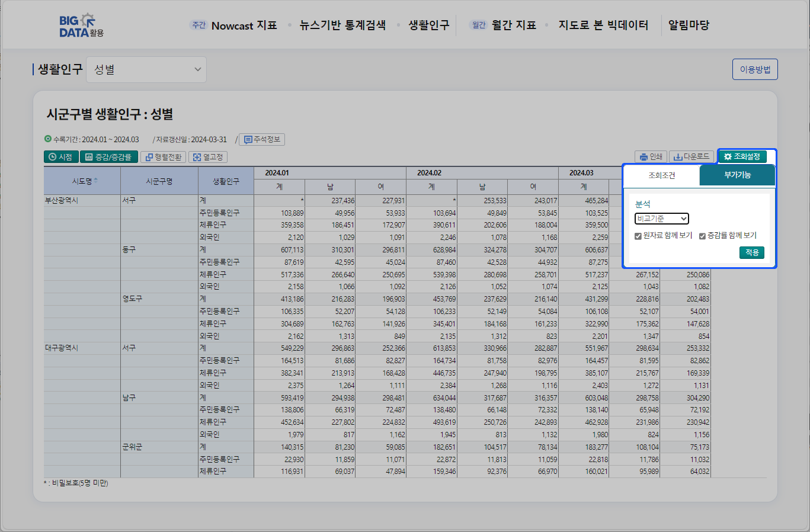Uncheck 원자료 함께 보기 checkbox
This screenshot has width=810, height=532.
tap(638, 236)
